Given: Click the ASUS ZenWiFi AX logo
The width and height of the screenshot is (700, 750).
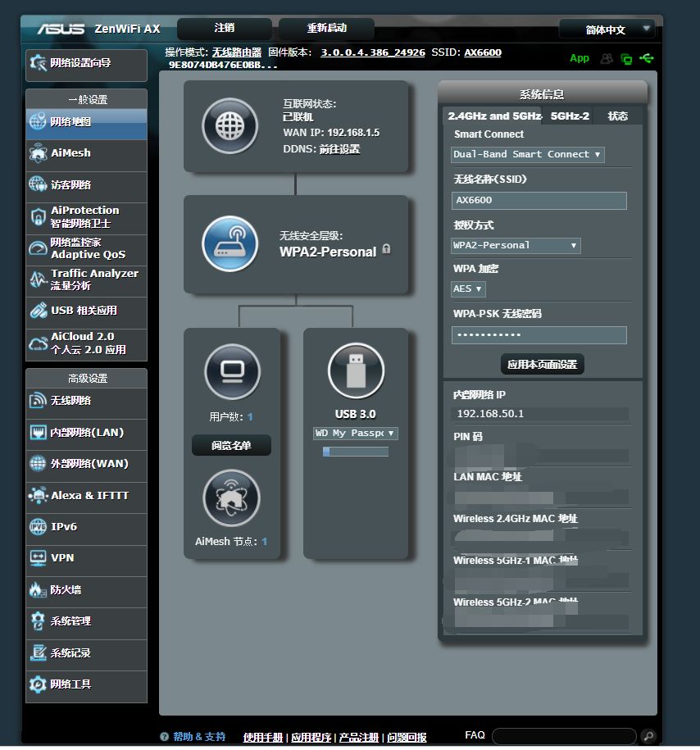Looking at the screenshot, I should tap(98, 29).
